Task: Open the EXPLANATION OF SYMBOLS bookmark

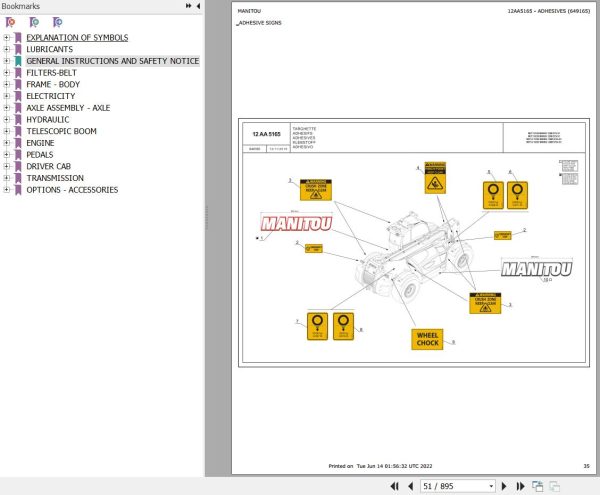Action: coord(77,37)
